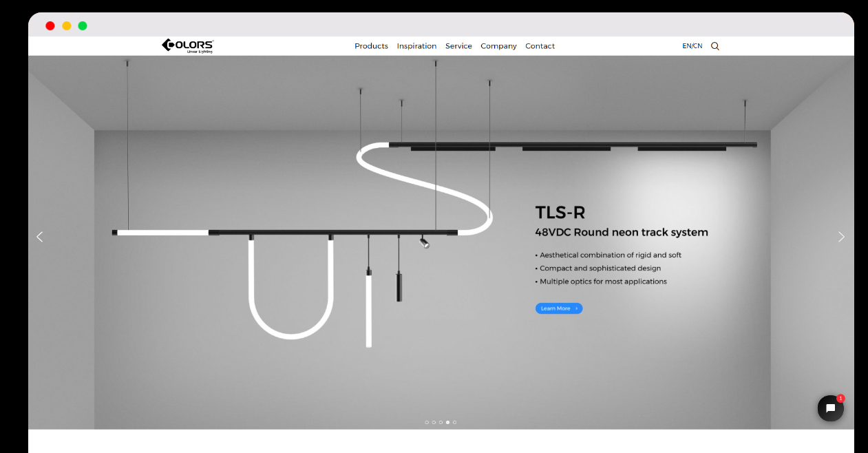Image resolution: width=868 pixels, height=453 pixels.
Task: Go to the Contact page
Action: [540, 46]
